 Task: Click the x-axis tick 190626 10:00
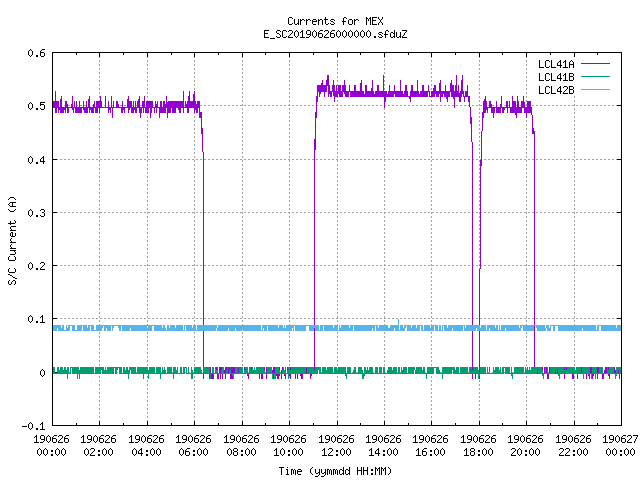[x=288, y=446]
